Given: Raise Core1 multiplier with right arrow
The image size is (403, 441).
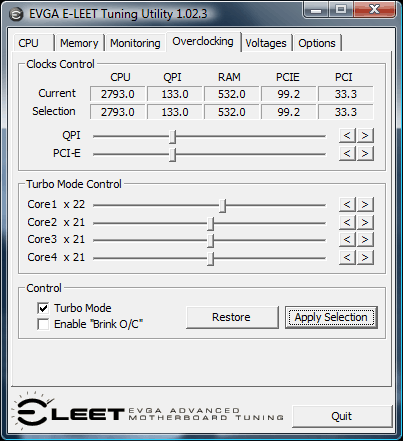Looking at the screenshot, I should pyautogui.click(x=365, y=204).
